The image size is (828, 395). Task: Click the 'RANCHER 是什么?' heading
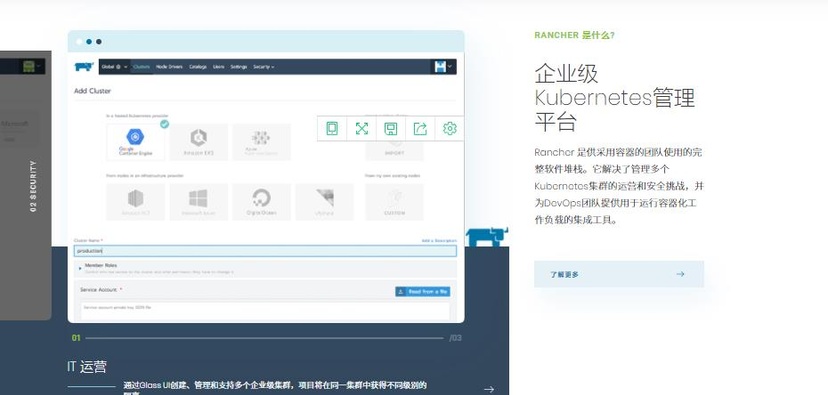click(575, 35)
